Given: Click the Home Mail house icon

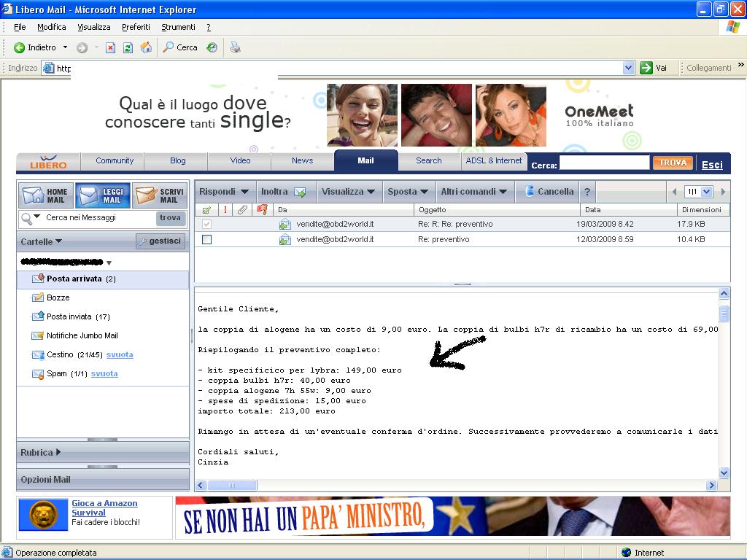Looking at the screenshot, I should coord(33,195).
